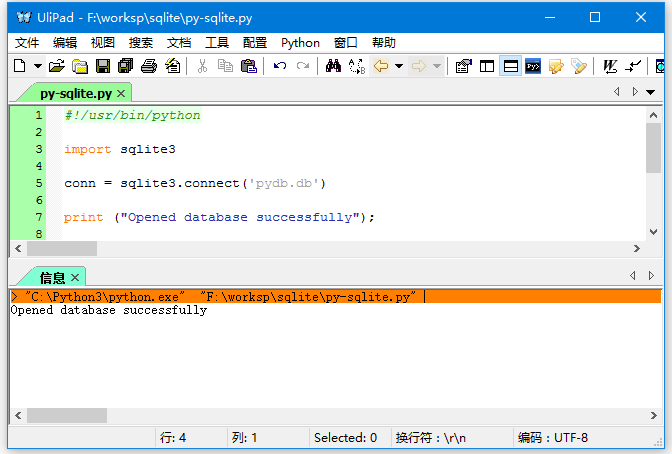Close the py-sqlite.py editor tab
Viewport: 672px width, 454px height.
tap(121, 93)
